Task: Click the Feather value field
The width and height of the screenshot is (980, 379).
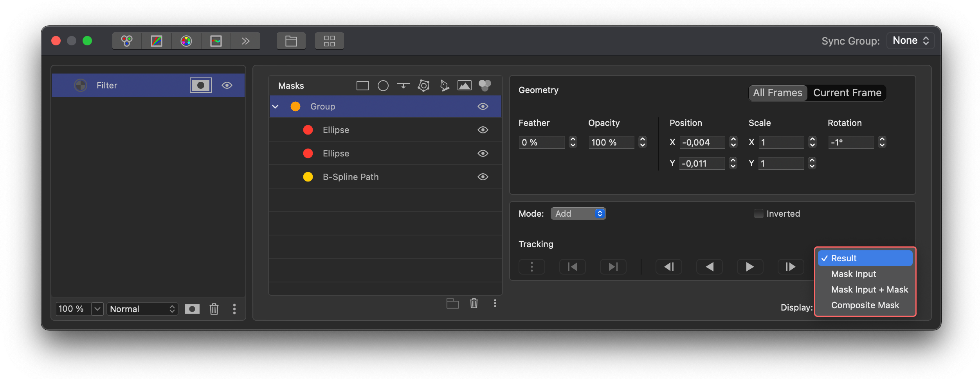Action: coord(542,142)
